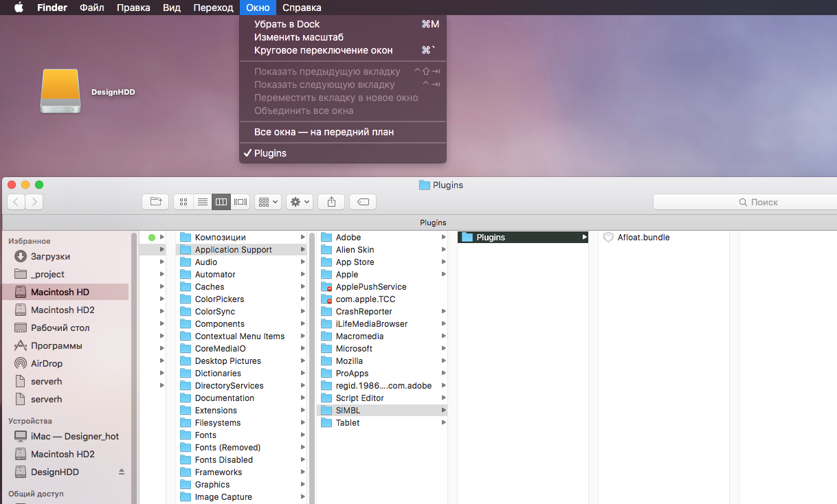Viewport: 837px width, 504px height.
Task: Open the arrange items dropdown
Action: click(x=268, y=202)
